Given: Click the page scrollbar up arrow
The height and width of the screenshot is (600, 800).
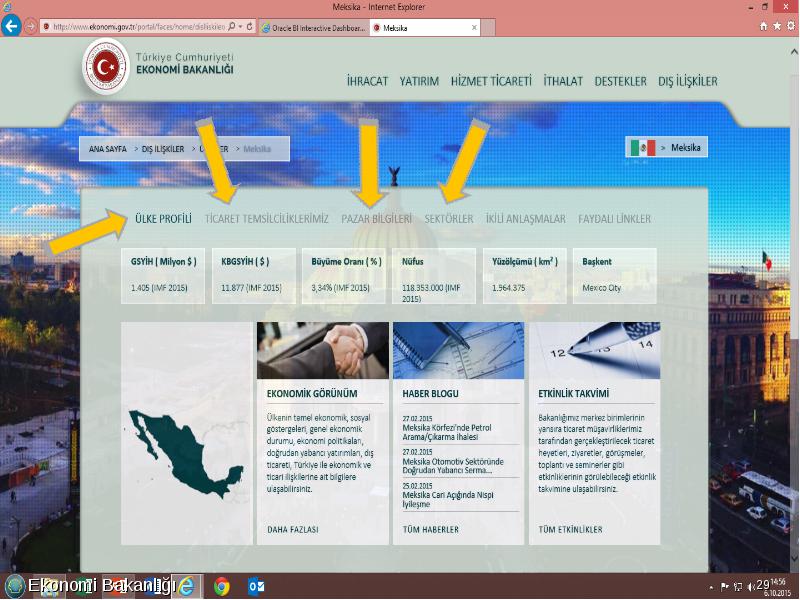Looking at the screenshot, I should (794, 52).
